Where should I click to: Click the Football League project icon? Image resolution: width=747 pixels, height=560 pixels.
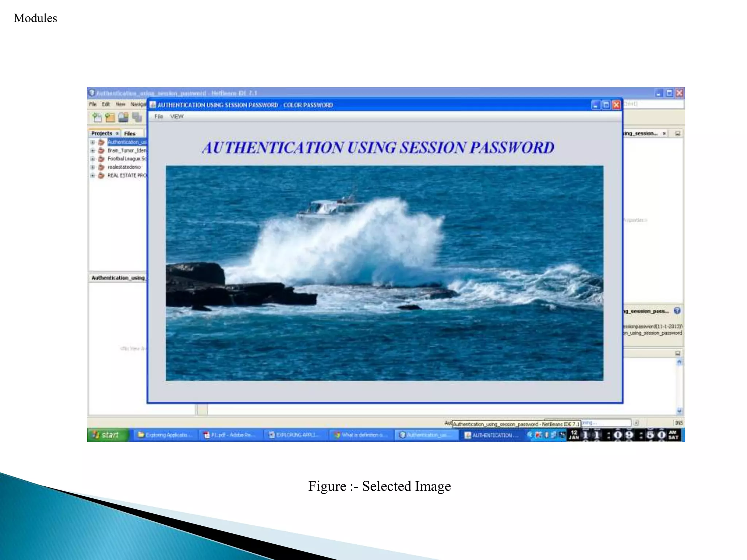click(101, 159)
